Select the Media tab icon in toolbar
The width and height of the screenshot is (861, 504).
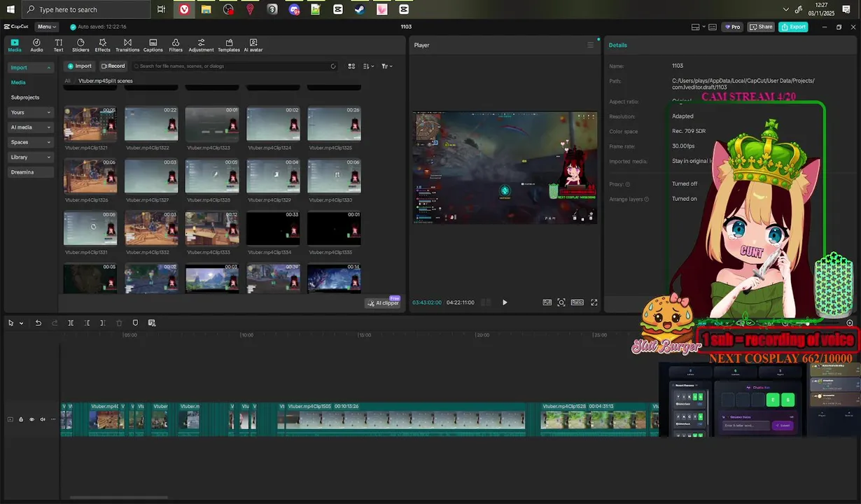pos(15,45)
